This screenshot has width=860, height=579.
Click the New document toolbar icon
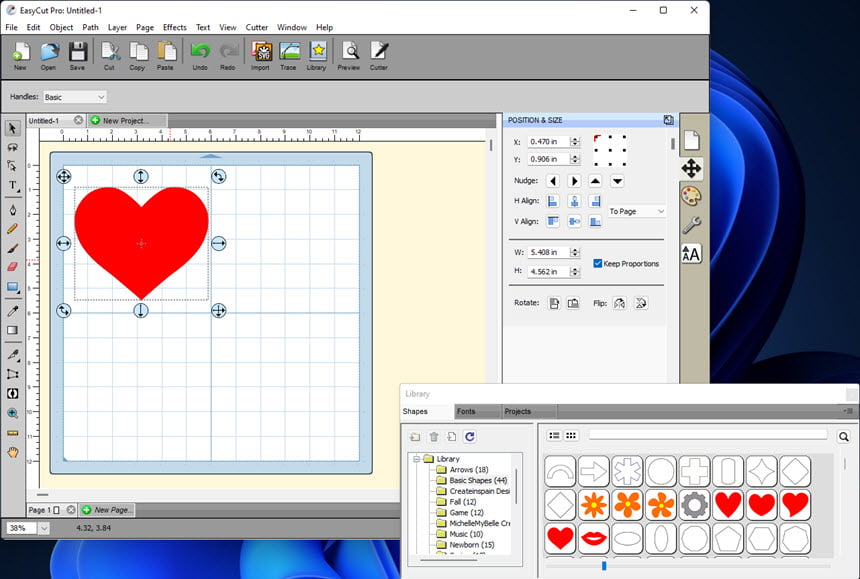tap(20, 55)
